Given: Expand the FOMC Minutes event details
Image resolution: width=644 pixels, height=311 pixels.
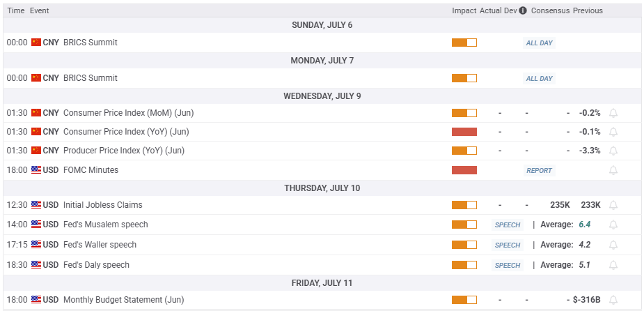Looking at the screenshot, I should pyautogui.click(x=91, y=170).
